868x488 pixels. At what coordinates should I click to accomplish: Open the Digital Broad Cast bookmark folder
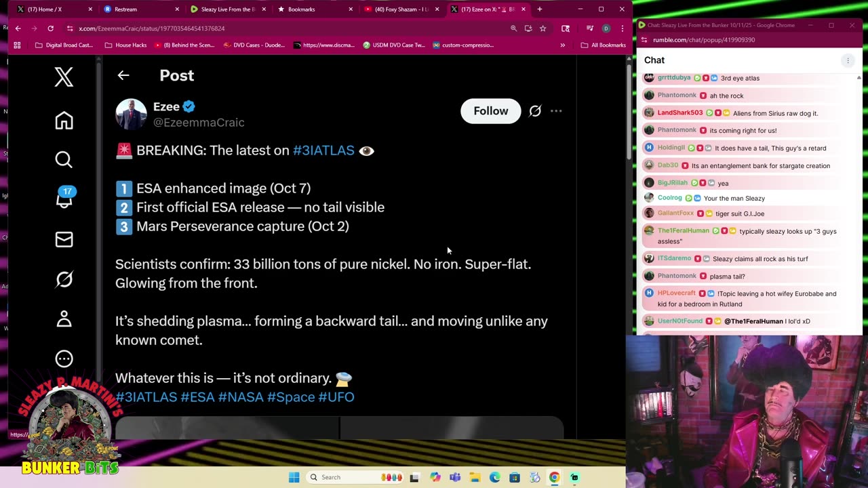(64, 45)
